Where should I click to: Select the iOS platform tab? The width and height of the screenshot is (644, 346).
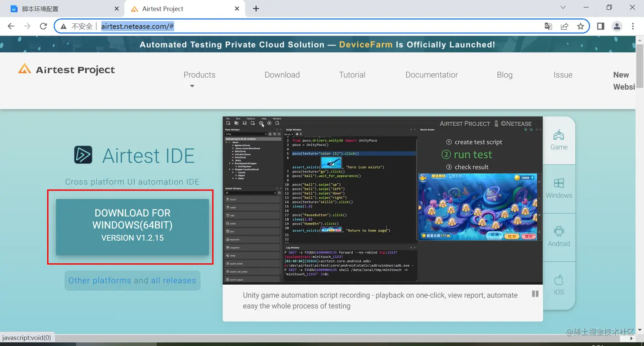coord(559,285)
